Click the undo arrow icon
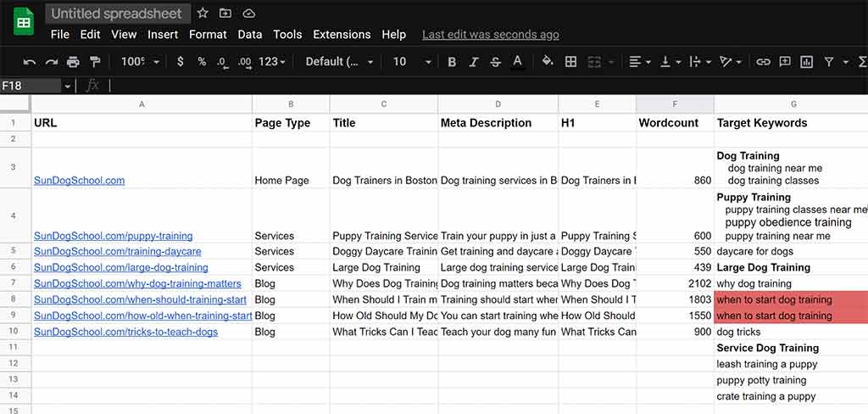The image size is (868, 414). click(x=30, y=62)
